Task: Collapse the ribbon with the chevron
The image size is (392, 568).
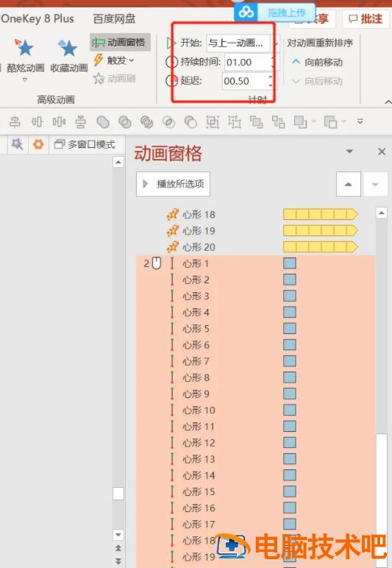Action: pyautogui.click(x=388, y=102)
